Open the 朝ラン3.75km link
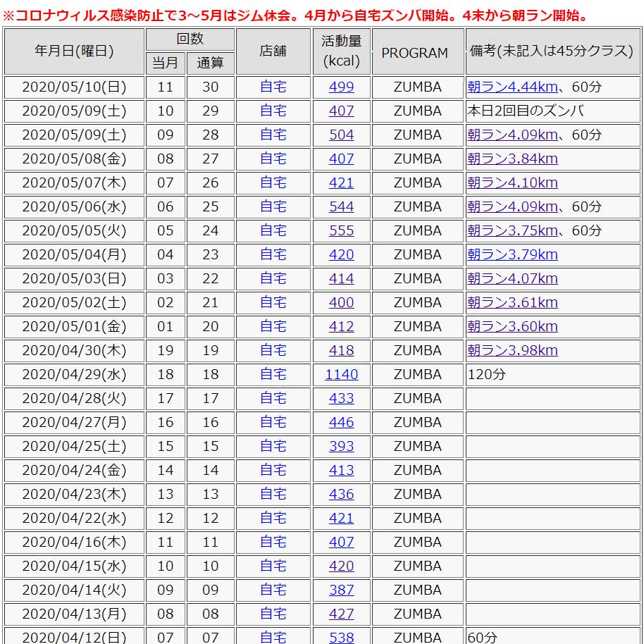The width and height of the screenshot is (644, 644). click(512, 231)
